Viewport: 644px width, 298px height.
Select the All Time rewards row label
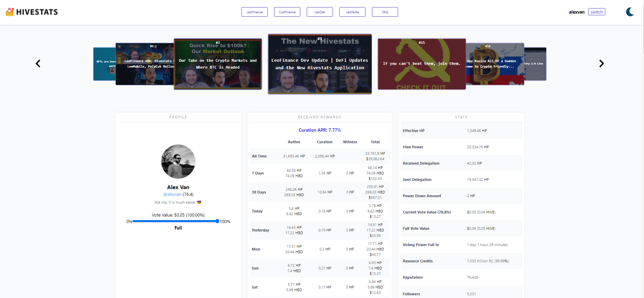pos(259,156)
